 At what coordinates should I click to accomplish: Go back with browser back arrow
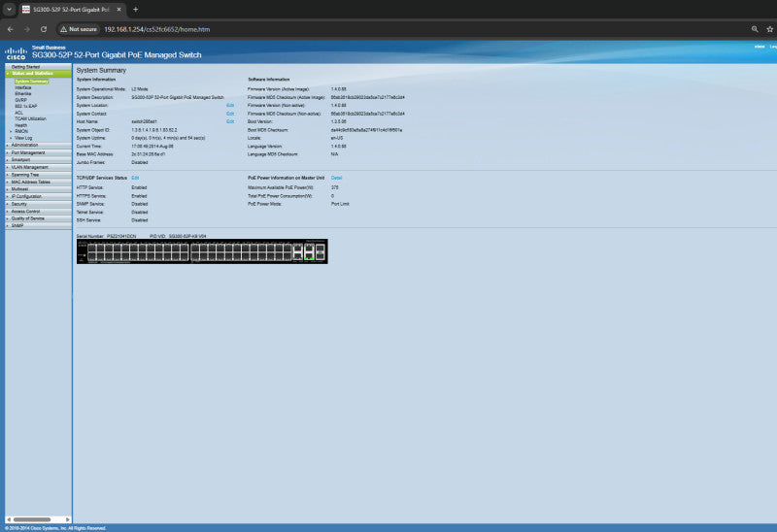tap(11, 29)
